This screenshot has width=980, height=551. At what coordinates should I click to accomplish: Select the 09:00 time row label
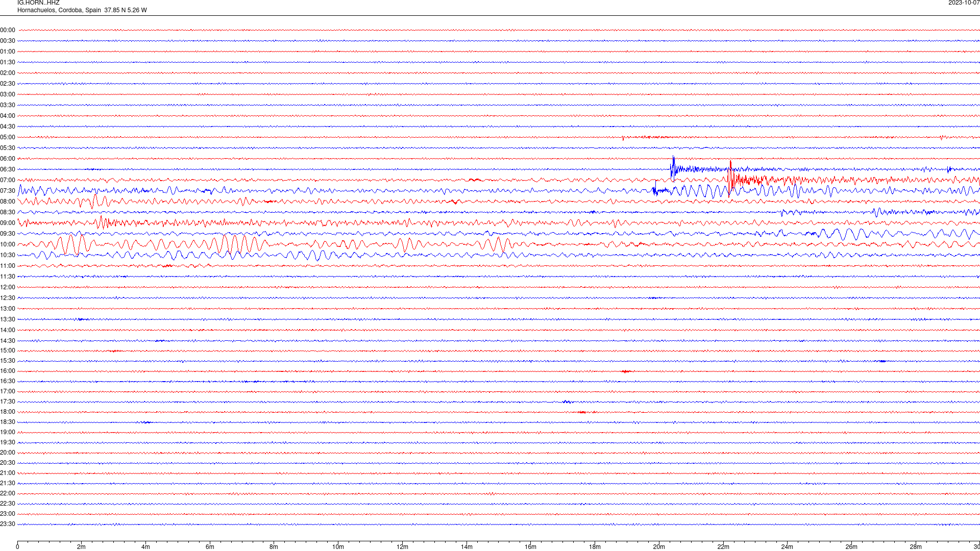click(8, 223)
